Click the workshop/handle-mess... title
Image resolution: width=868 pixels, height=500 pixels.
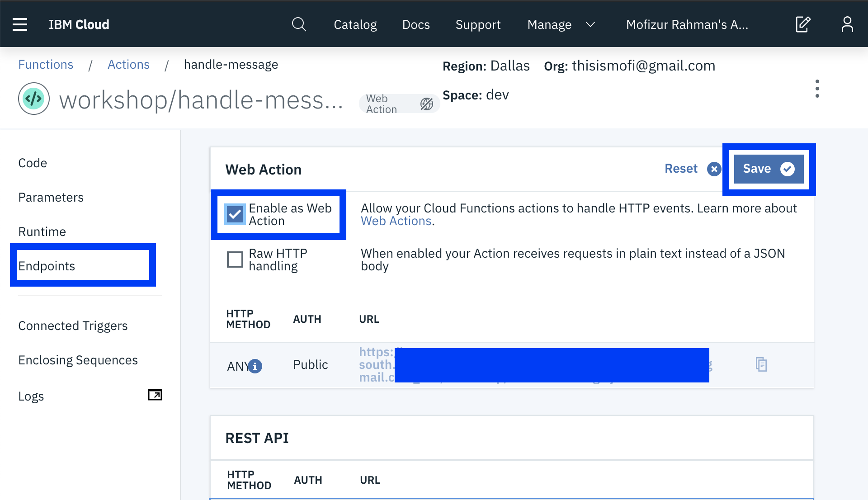201,100
